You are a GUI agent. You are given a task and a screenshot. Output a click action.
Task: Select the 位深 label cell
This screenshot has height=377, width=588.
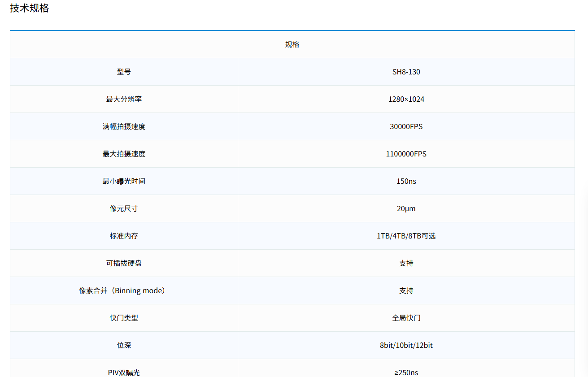click(x=124, y=345)
